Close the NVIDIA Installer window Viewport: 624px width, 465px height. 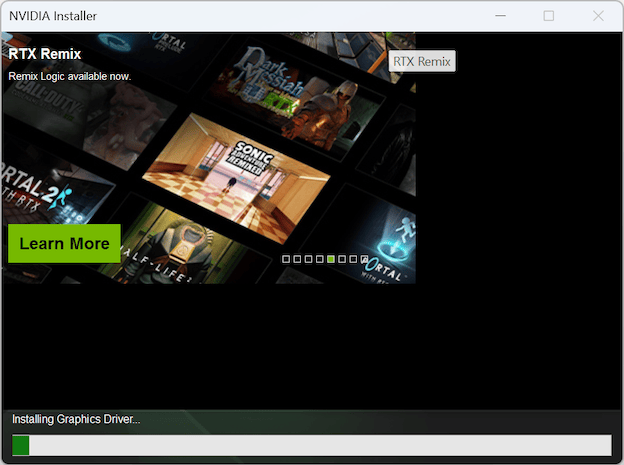point(598,16)
